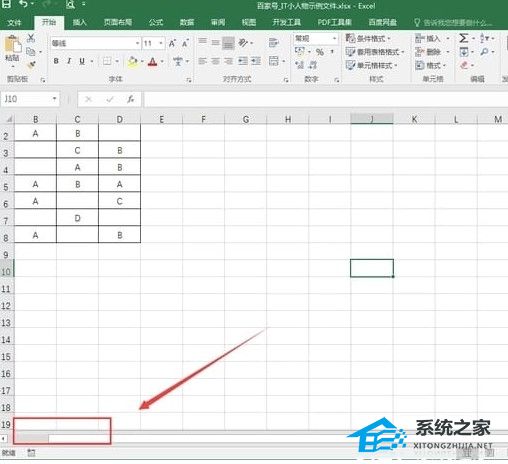Toggle Bold formatting

(56, 61)
